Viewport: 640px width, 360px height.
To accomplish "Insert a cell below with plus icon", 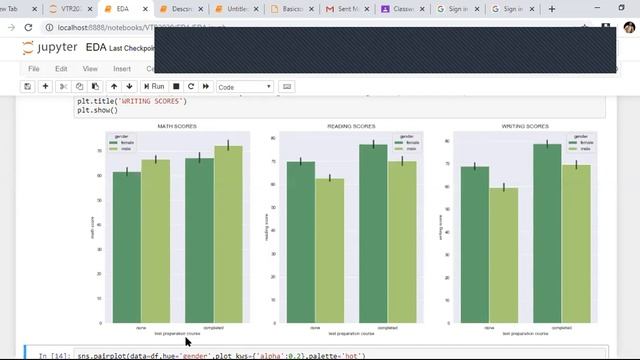I will pos(45,87).
